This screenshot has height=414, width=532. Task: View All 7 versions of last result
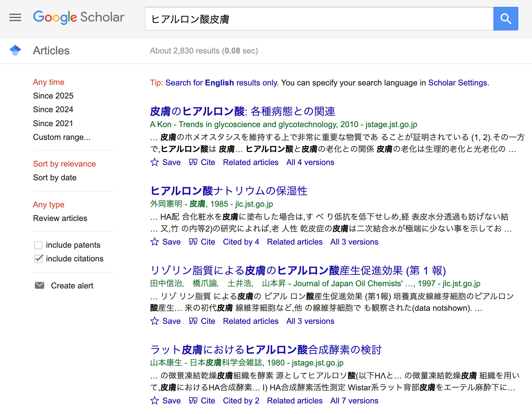pos(354,401)
